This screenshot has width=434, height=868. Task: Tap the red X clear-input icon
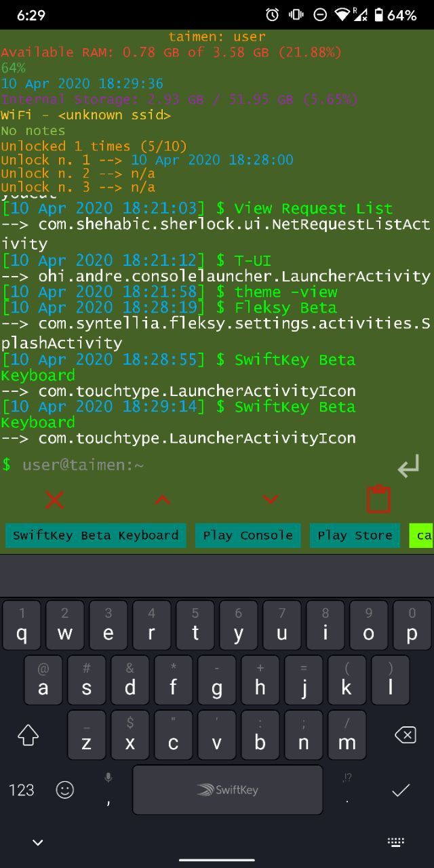tap(54, 500)
